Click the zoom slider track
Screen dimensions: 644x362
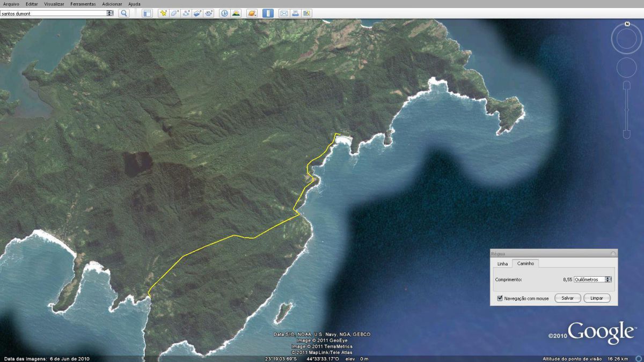click(626, 110)
